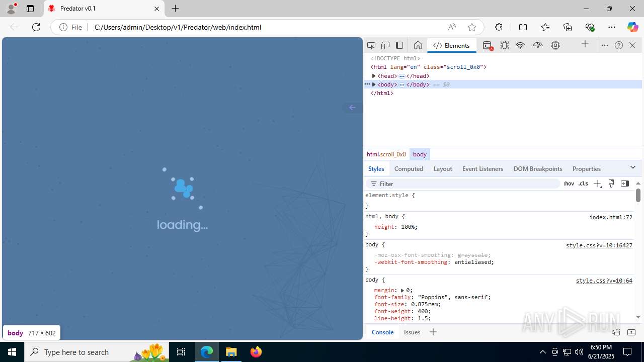This screenshot has width=644, height=362.
Task: Add a new style rule
Action: (597, 184)
